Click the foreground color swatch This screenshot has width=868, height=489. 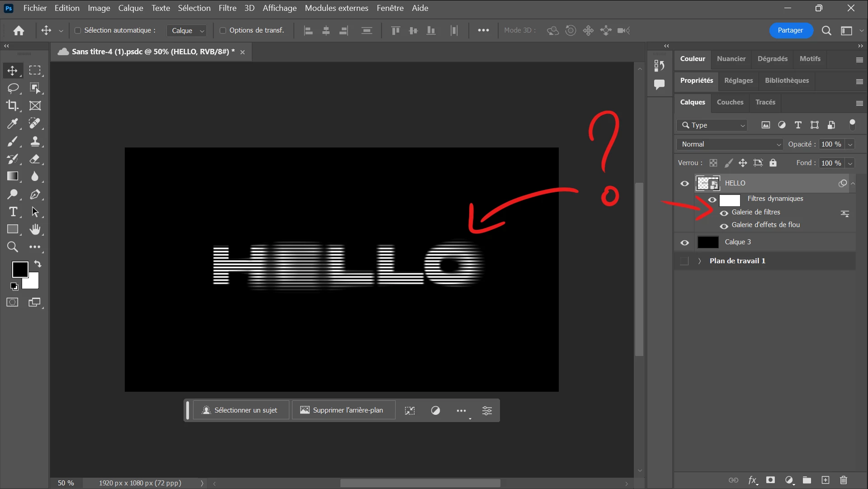pyautogui.click(x=19, y=269)
